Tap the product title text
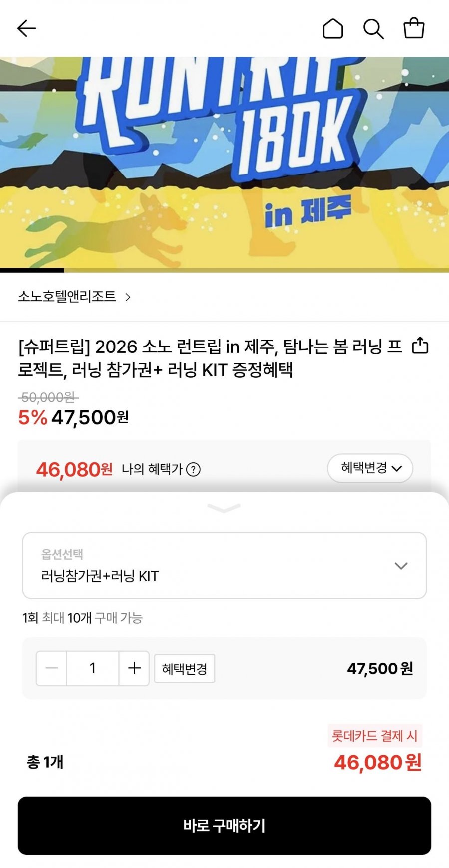 [x=210, y=358]
